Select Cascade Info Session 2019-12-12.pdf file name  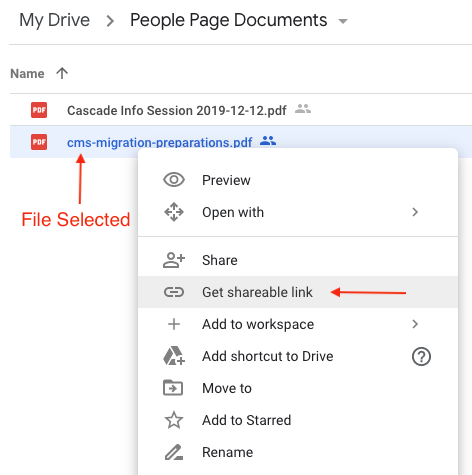tap(177, 110)
